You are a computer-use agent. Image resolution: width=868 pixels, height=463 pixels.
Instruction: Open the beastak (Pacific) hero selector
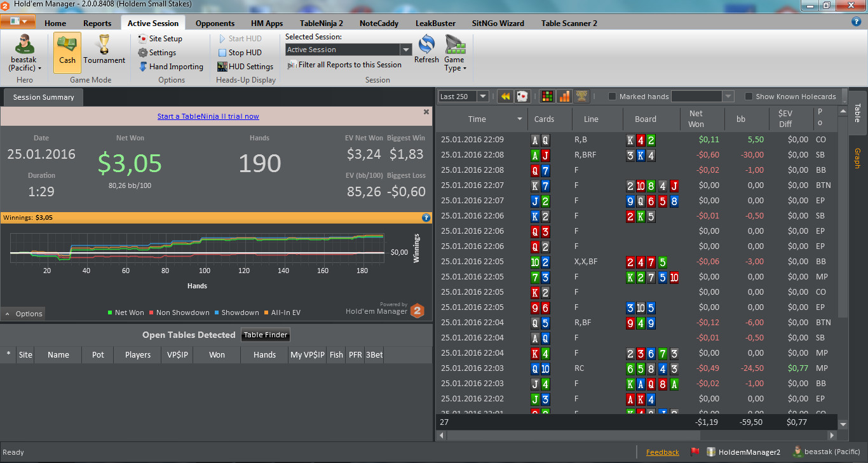pos(26,53)
